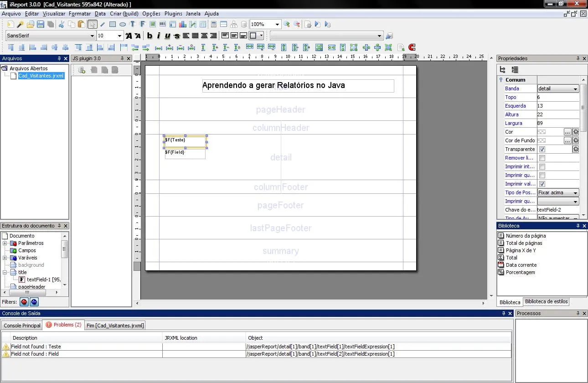Viewport: 588px width, 383px height.
Task: Open the Formatar menu
Action: pos(80,14)
